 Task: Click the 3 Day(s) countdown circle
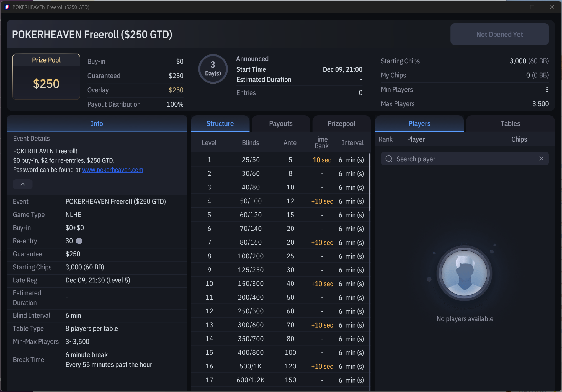(213, 69)
